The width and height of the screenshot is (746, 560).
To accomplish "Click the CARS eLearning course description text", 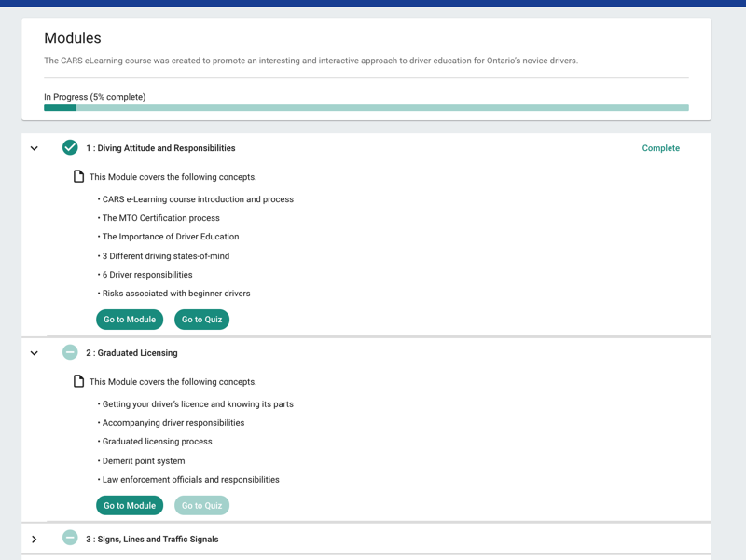I will pyautogui.click(x=311, y=61).
